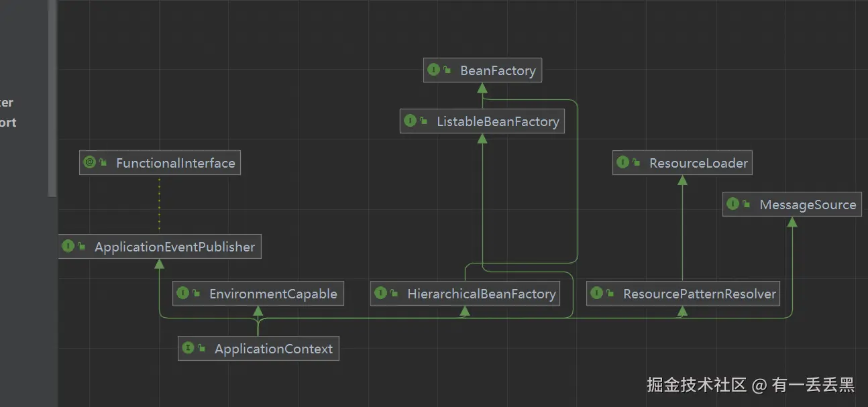This screenshot has height=407, width=868.
Task: Select the ApplicationEventPublisher node label
Action: pyautogui.click(x=174, y=247)
